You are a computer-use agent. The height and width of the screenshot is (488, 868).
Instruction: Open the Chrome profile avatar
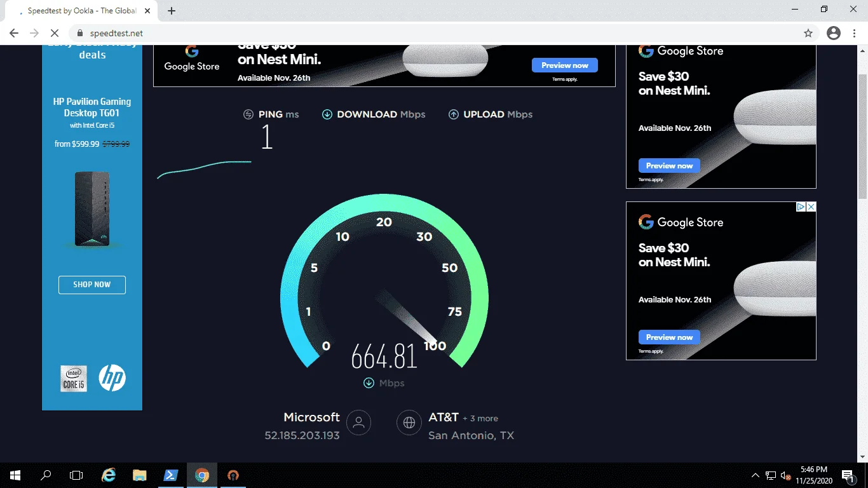pyautogui.click(x=834, y=33)
